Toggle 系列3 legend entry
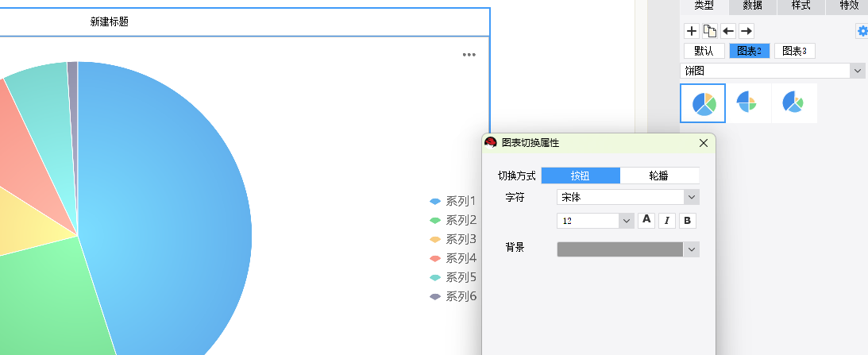This screenshot has width=868, height=355. [453, 239]
